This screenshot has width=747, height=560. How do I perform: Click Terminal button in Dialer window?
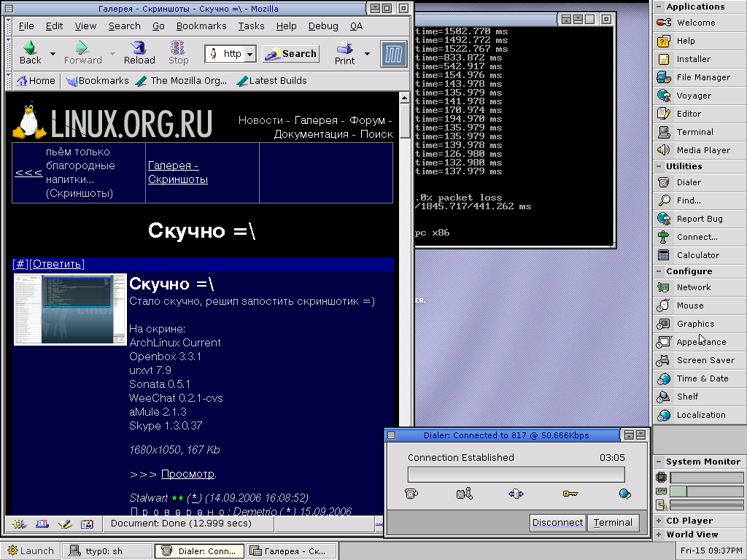click(x=613, y=522)
